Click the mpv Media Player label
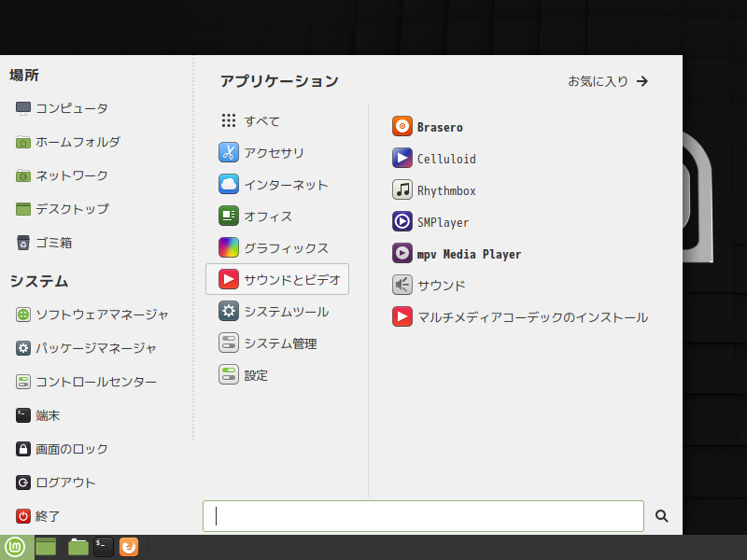The width and height of the screenshot is (747, 560). (x=469, y=254)
